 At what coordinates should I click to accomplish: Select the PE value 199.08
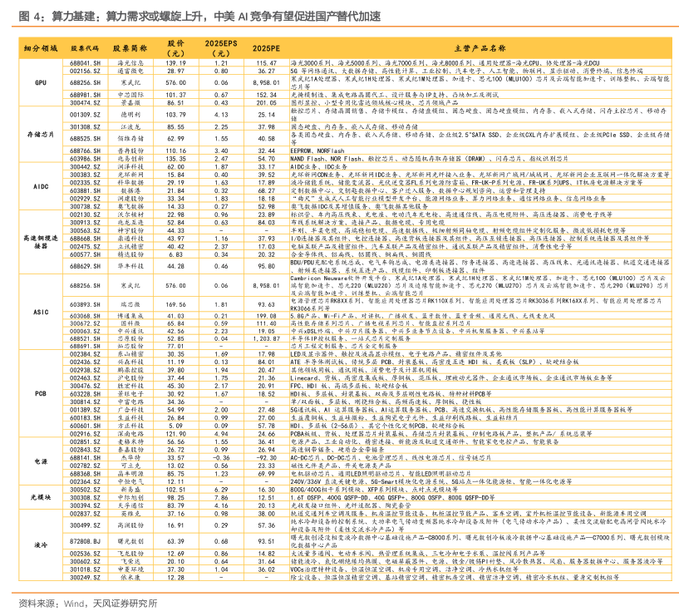tap(266, 316)
